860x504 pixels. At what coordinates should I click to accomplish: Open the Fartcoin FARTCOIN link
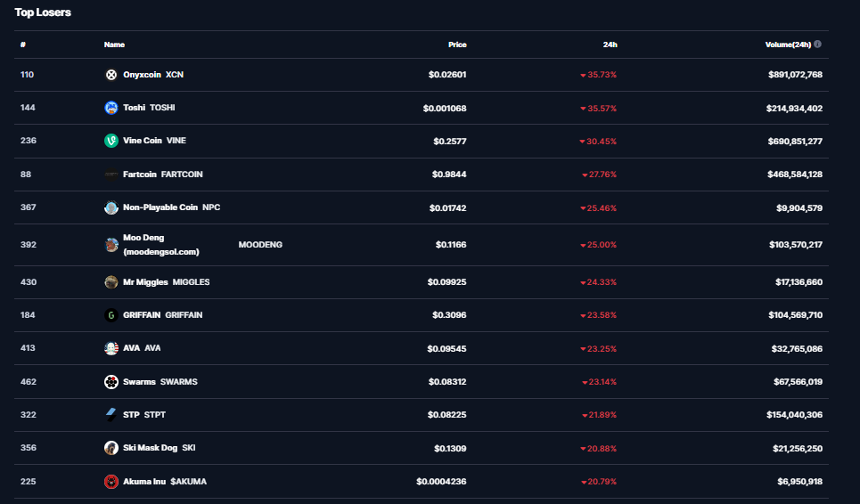click(x=162, y=175)
